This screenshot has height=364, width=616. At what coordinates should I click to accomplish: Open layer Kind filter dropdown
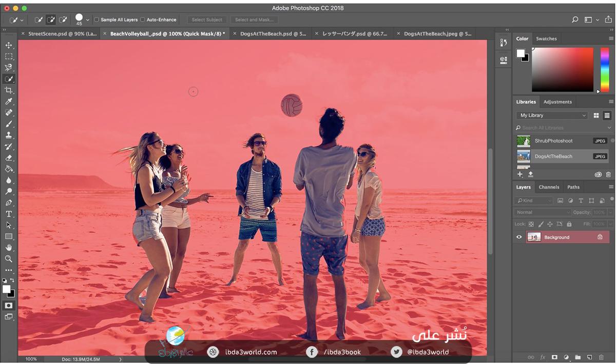(x=534, y=200)
